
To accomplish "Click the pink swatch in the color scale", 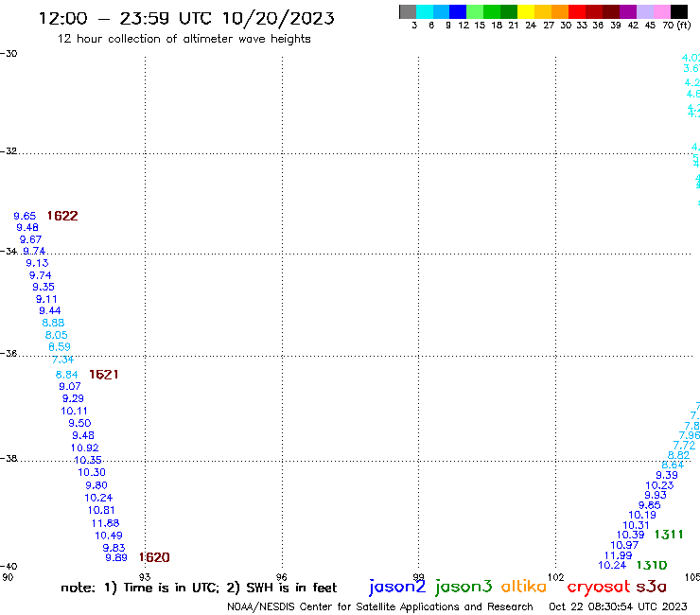I will tap(662, 11).
